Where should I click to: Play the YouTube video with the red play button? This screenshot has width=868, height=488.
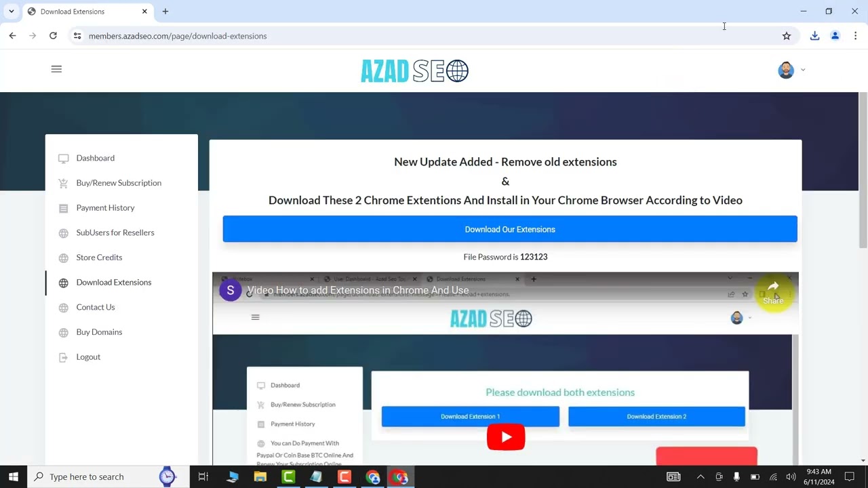tap(506, 437)
